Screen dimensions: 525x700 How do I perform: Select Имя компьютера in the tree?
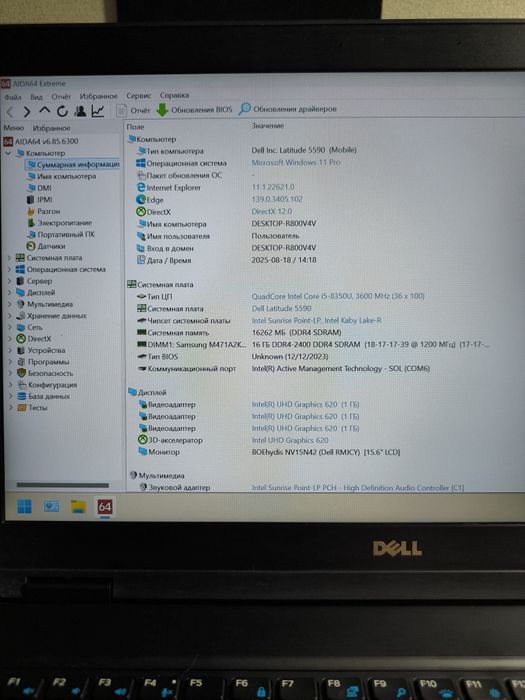[x=62, y=176]
